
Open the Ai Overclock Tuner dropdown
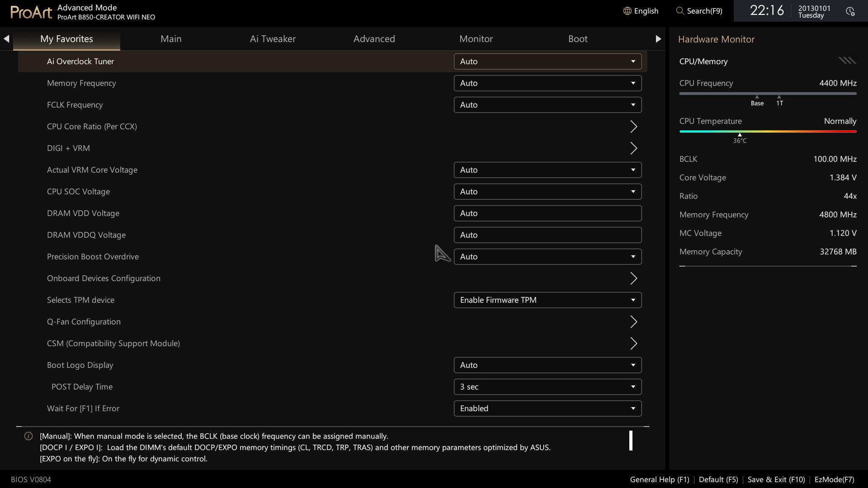(547, 61)
